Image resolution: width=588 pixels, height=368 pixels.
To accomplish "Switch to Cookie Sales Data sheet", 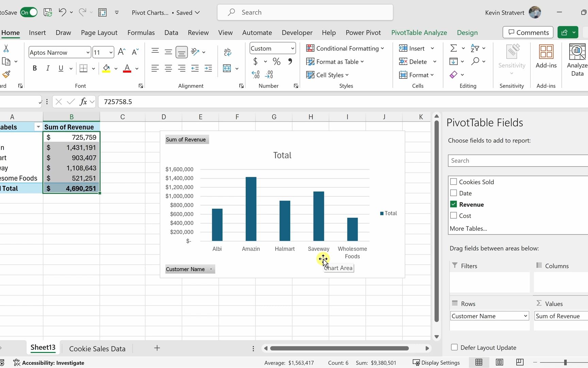I will pyautogui.click(x=97, y=349).
